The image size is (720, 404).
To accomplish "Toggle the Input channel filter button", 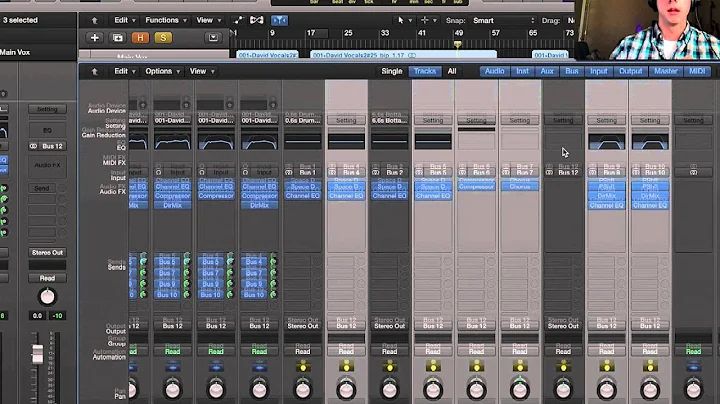I will [x=599, y=71].
